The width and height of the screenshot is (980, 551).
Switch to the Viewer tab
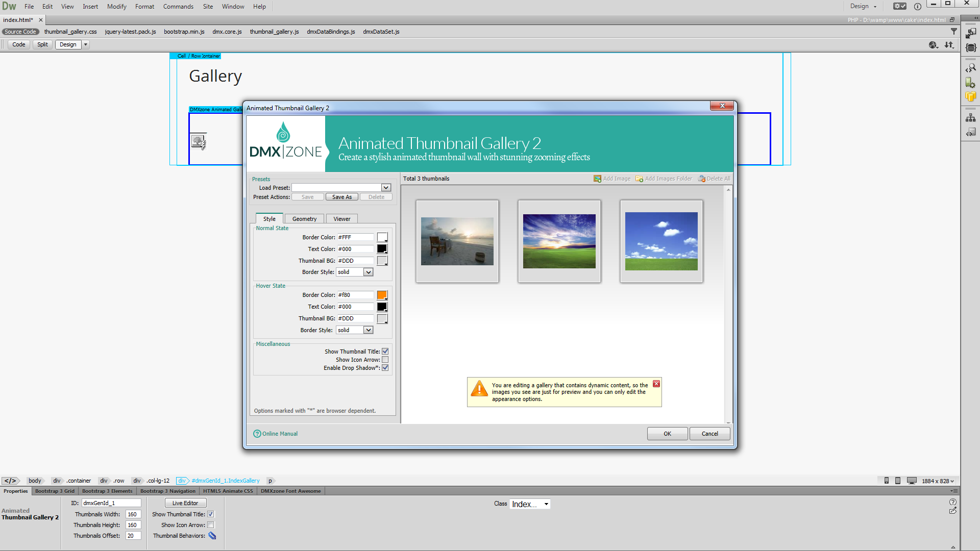(342, 219)
